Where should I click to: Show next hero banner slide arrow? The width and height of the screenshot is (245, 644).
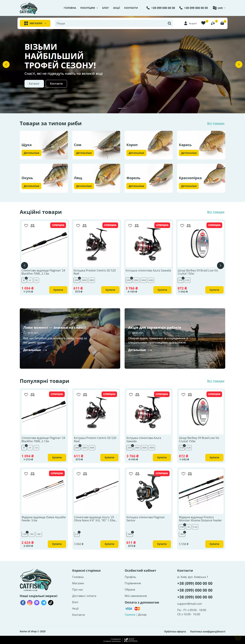click(x=239, y=64)
